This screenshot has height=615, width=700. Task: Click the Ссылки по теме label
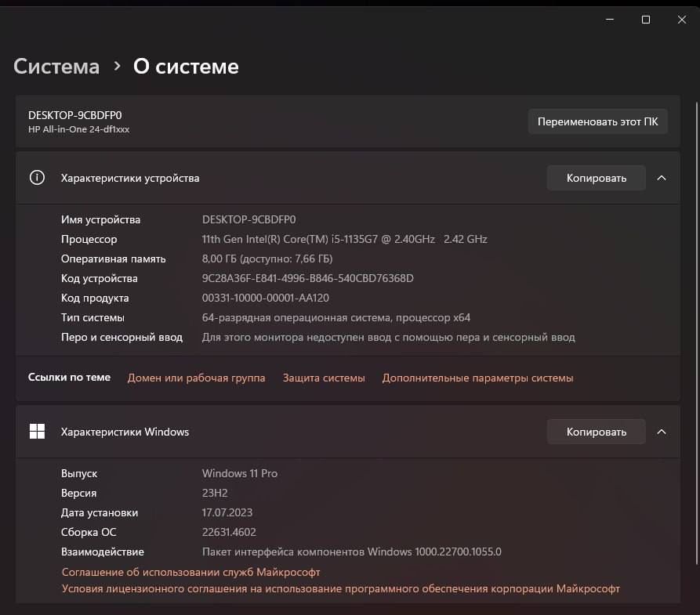point(69,378)
